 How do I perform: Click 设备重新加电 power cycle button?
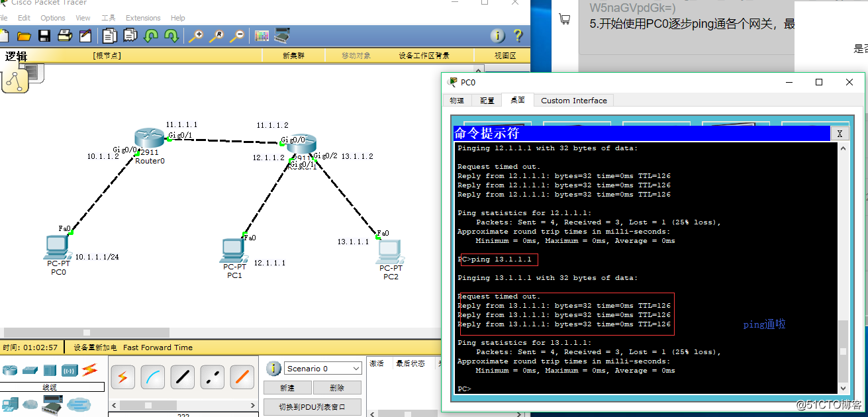pos(95,347)
